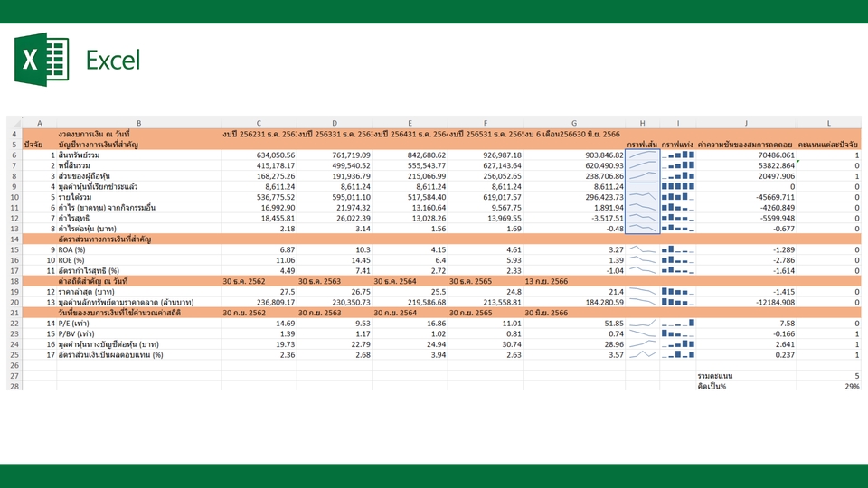Select column G header

tap(574, 123)
